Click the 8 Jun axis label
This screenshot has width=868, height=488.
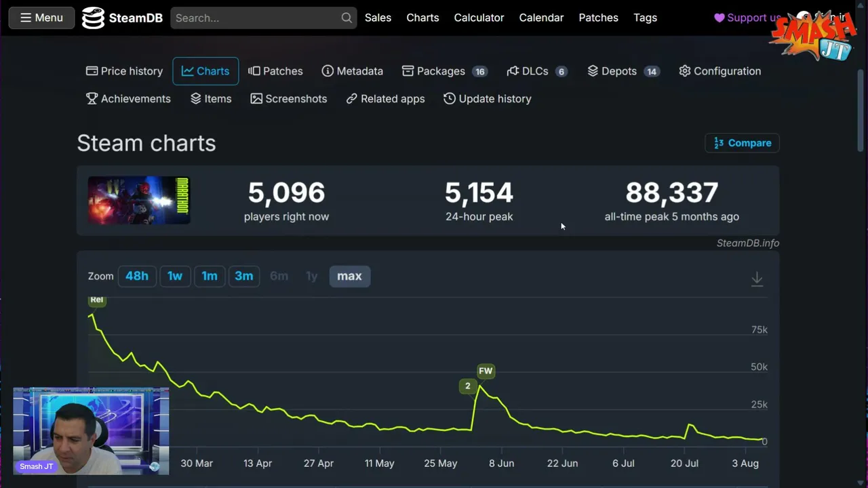coord(501,464)
